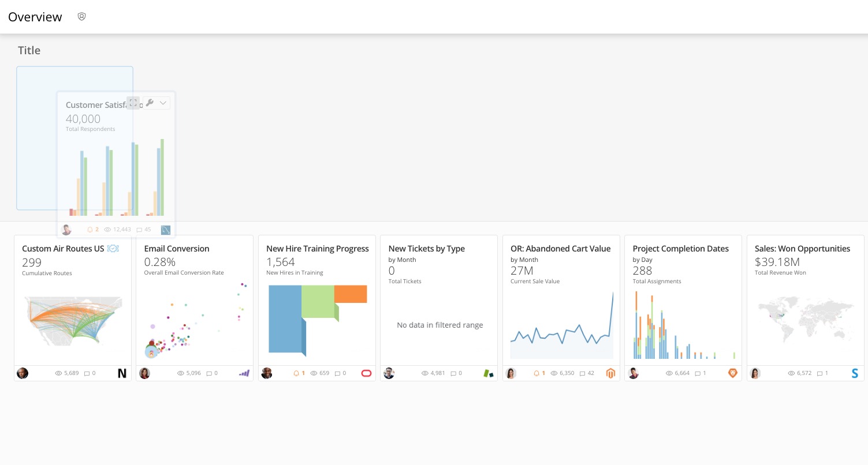This screenshot has height=465, width=868.
Task: Click the comments icon on Abandoned Cart Value card
Action: [x=582, y=373]
